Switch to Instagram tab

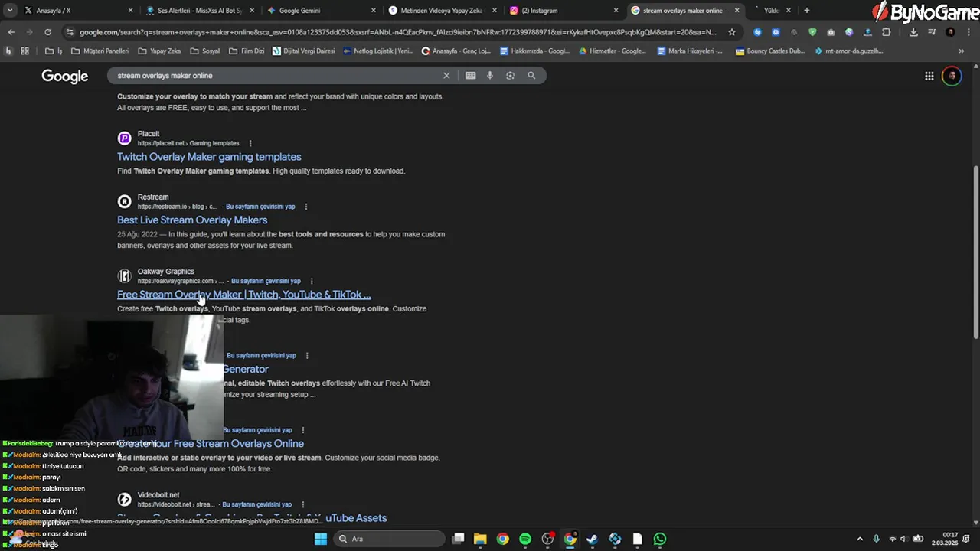click(x=563, y=11)
